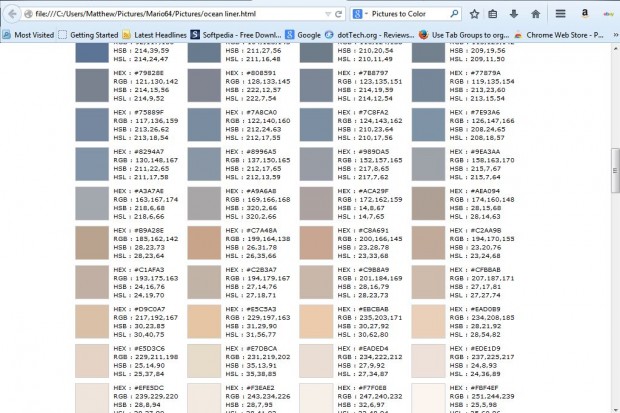Open the dotTech.org Reviews bookmark

pyautogui.click(x=370, y=35)
